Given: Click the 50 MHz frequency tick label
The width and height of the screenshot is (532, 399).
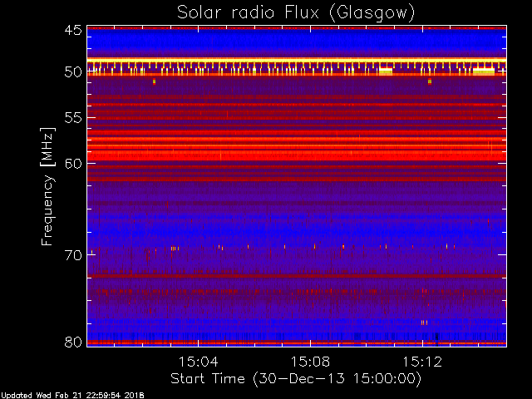Looking at the screenshot, I should [x=72, y=72].
